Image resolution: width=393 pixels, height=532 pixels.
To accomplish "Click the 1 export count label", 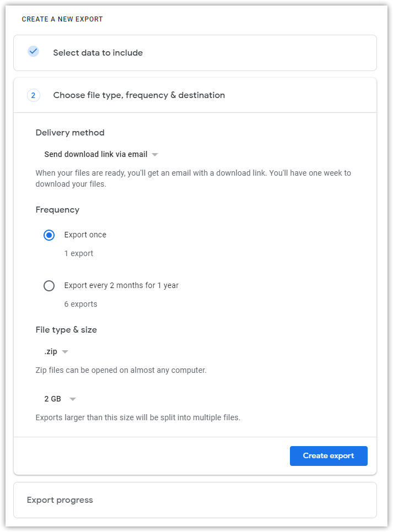I will [x=79, y=253].
